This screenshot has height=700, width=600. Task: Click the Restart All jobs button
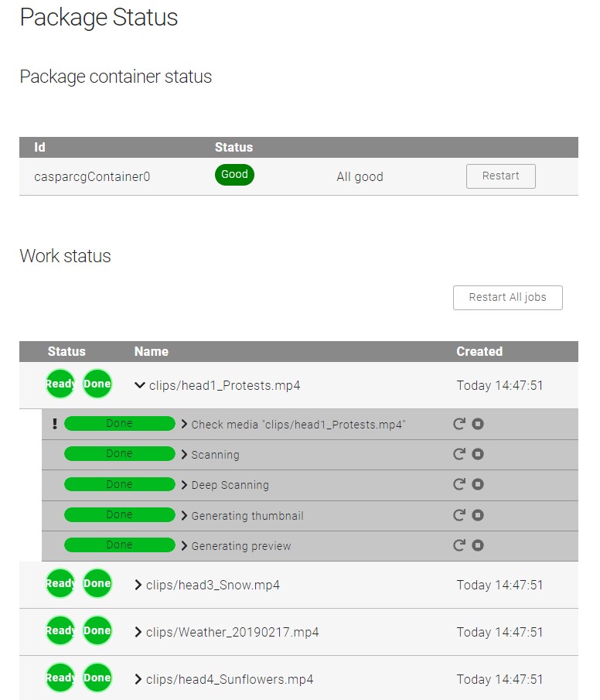[507, 297]
